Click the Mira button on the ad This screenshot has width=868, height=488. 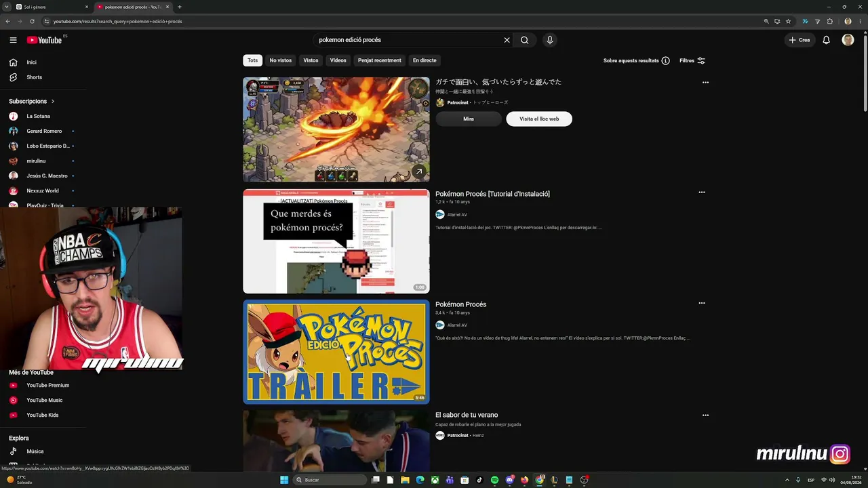(469, 119)
